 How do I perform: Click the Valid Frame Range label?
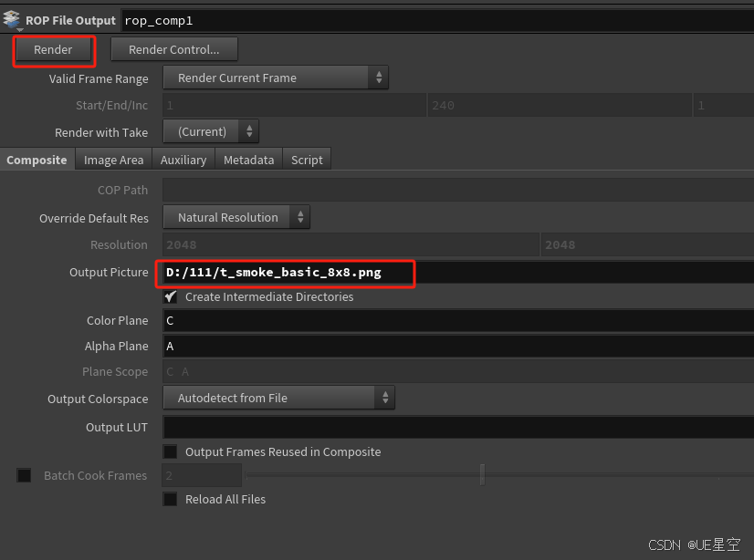point(99,78)
